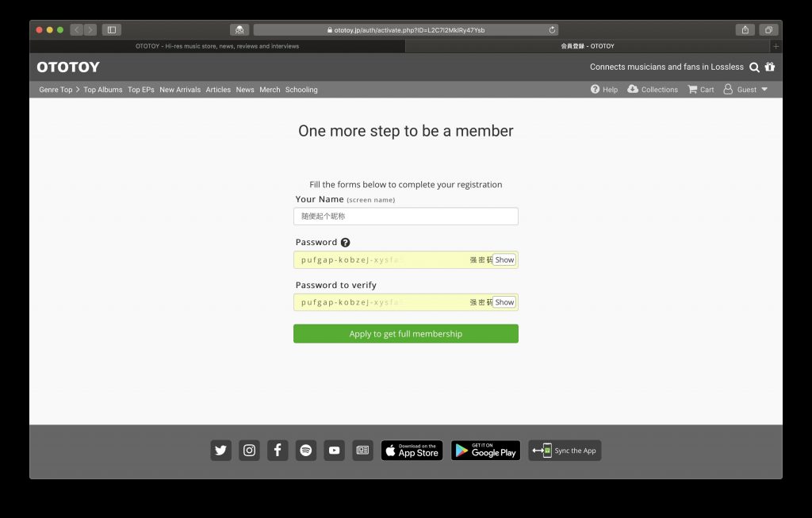Show the Password to verify contents
Viewport: 812px width, 518px height.
[x=504, y=302]
